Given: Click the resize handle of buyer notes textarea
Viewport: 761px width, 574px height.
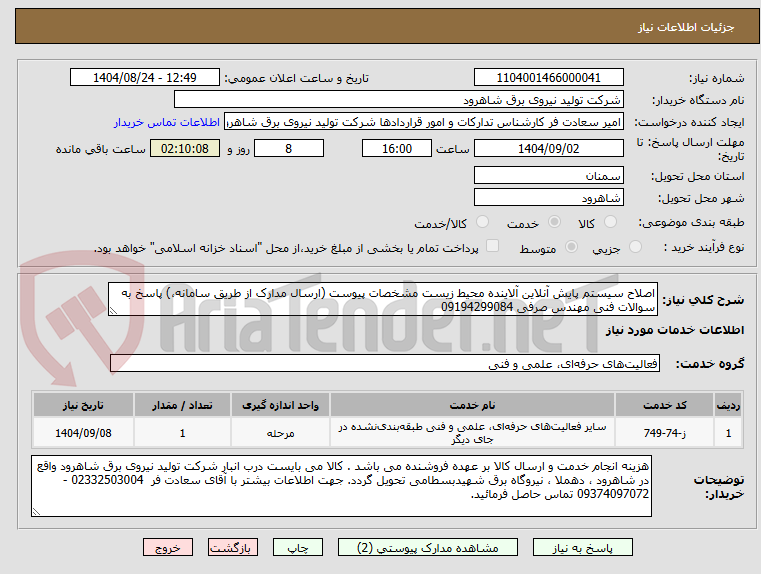Looking at the screenshot, I should 36,511.
